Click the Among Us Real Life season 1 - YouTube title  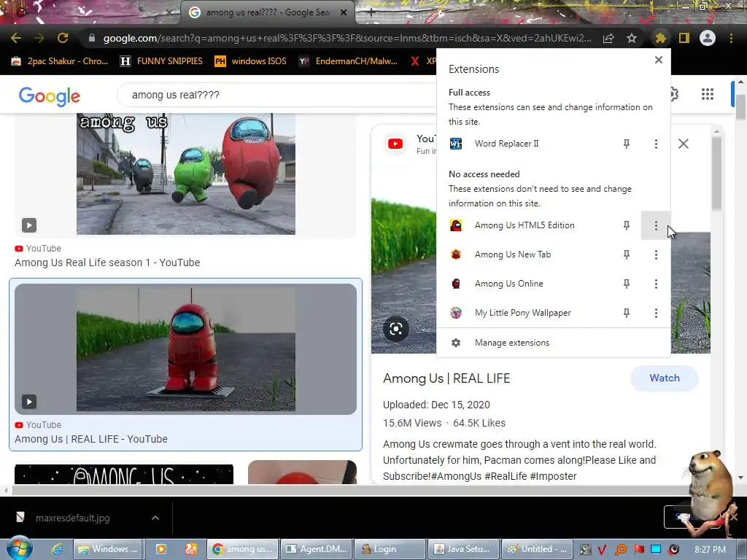(x=107, y=262)
